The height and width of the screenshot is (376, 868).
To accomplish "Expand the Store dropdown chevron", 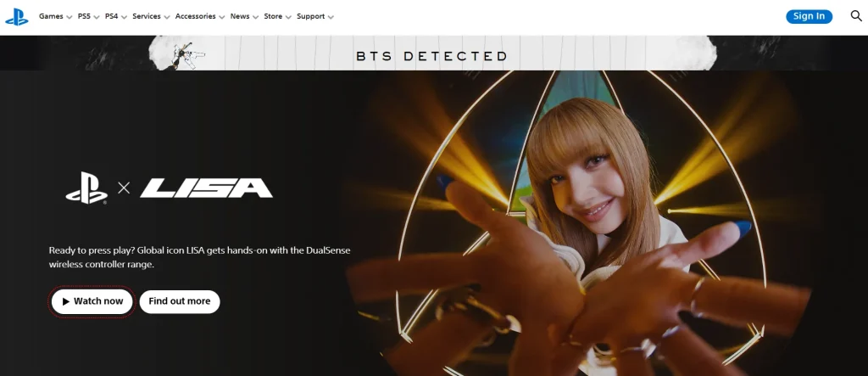I will [x=288, y=17].
